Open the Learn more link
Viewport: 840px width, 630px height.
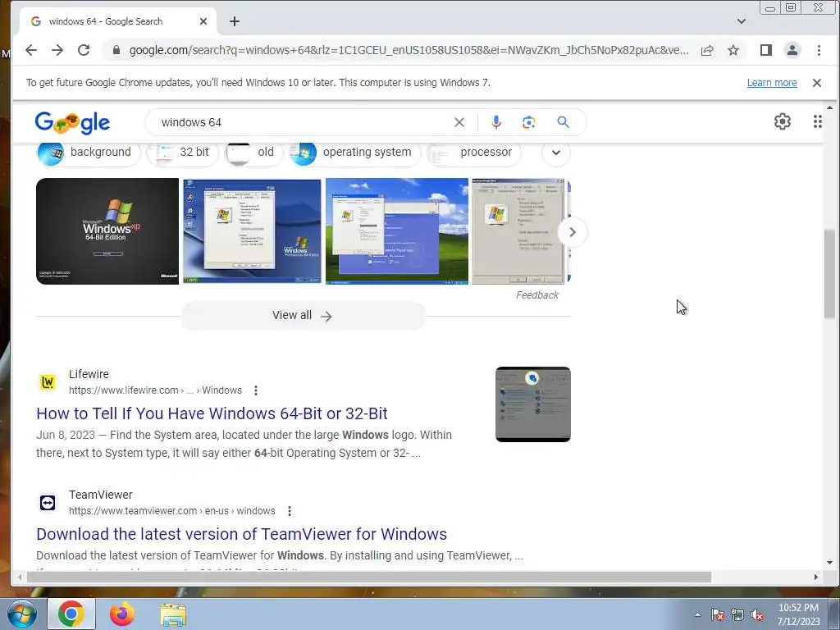(x=772, y=83)
